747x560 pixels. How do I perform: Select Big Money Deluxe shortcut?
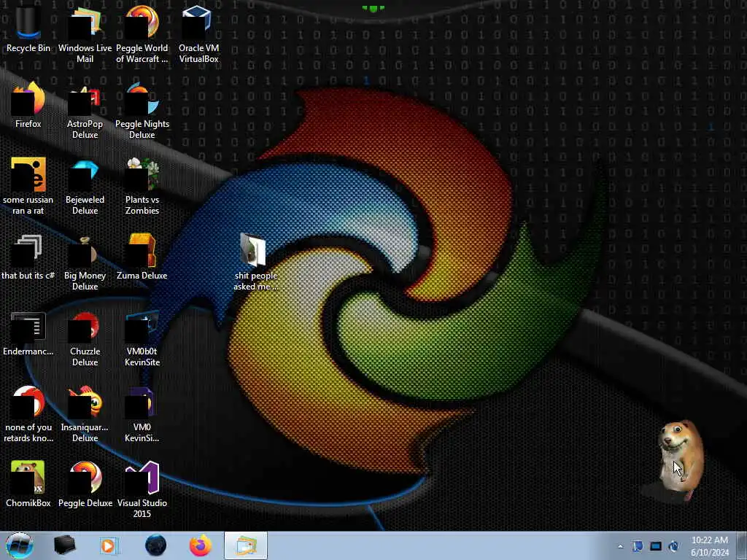point(85,262)
